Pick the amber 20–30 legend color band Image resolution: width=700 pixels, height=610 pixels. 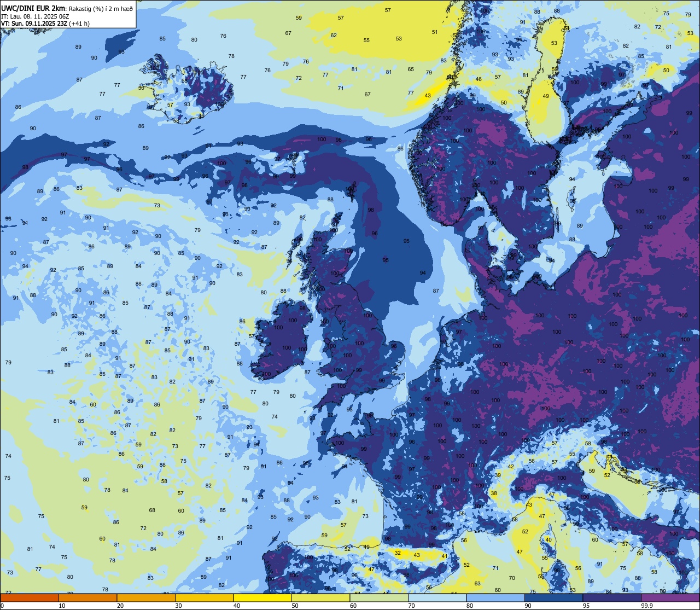pos(146,598)
